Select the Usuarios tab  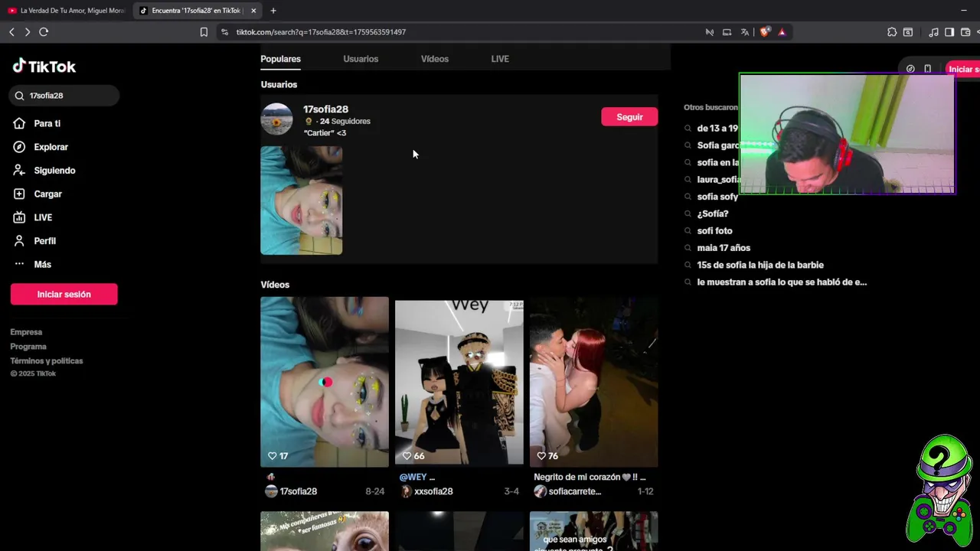click(x=361, y=59)
